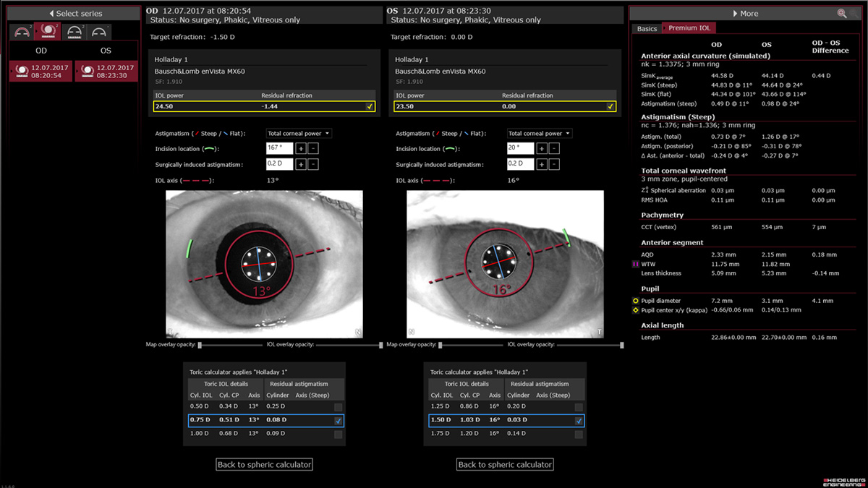868x488 pixels.
Task: Open OD series 12.07.2017 08:20:54
Action: tap(41, 71)
